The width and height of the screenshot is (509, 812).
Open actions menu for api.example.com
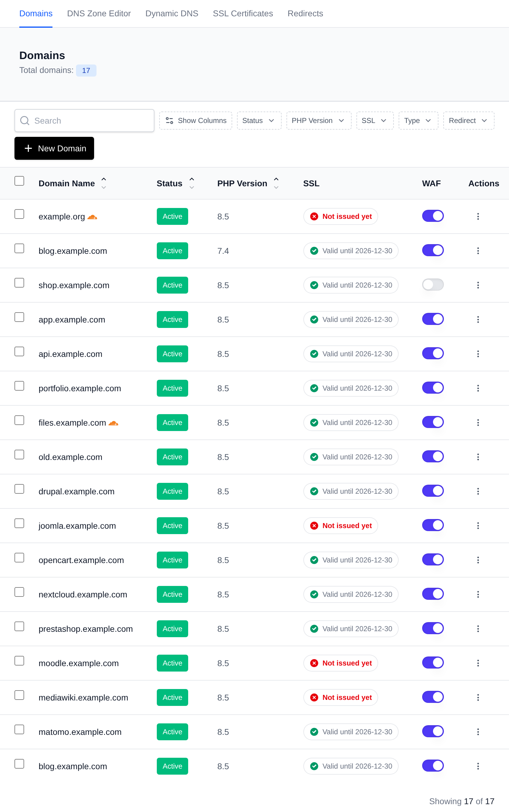pos(478,354)
